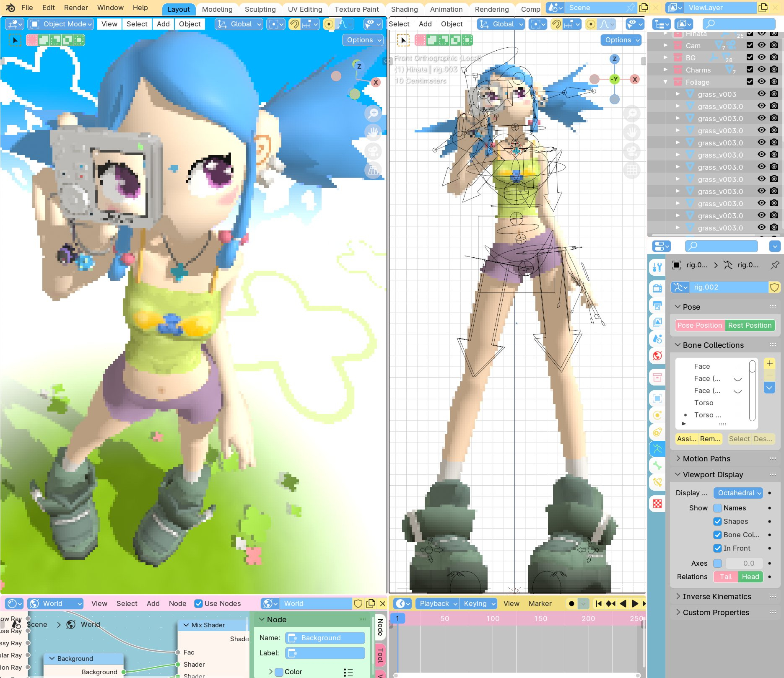The width and height of the screenshot is (784, 678).
Task: Open the View Layer properties tab
Action: pos(657,322)
